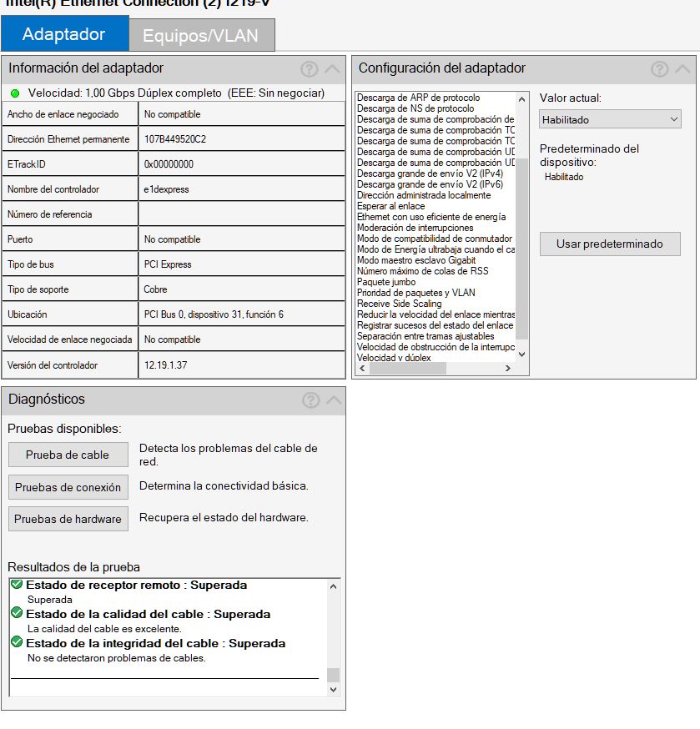
Task: Select Separación entre tramas ajustables setting
Action: tap(426, 336)
